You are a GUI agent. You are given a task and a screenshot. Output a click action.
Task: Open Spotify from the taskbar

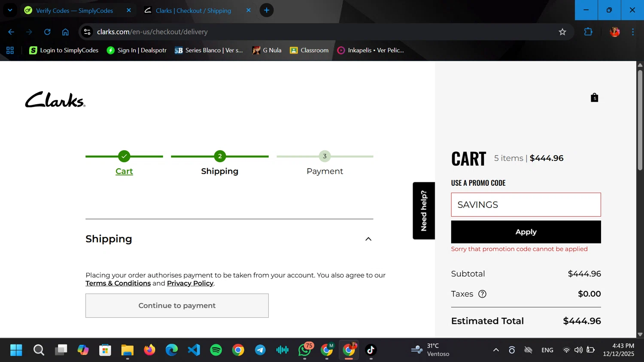tap(216, 350)
